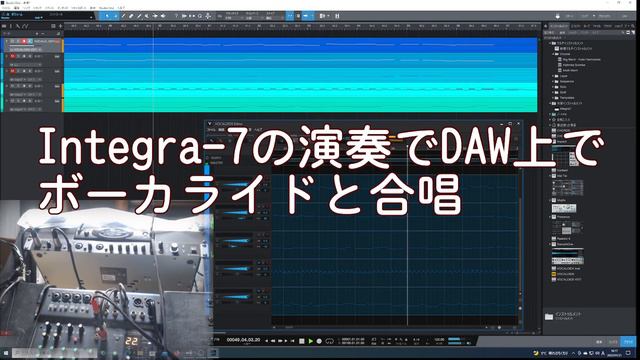This screenshot has height=360, width=640.
Task: Solo the fourth track
Action: coord(18,86)
